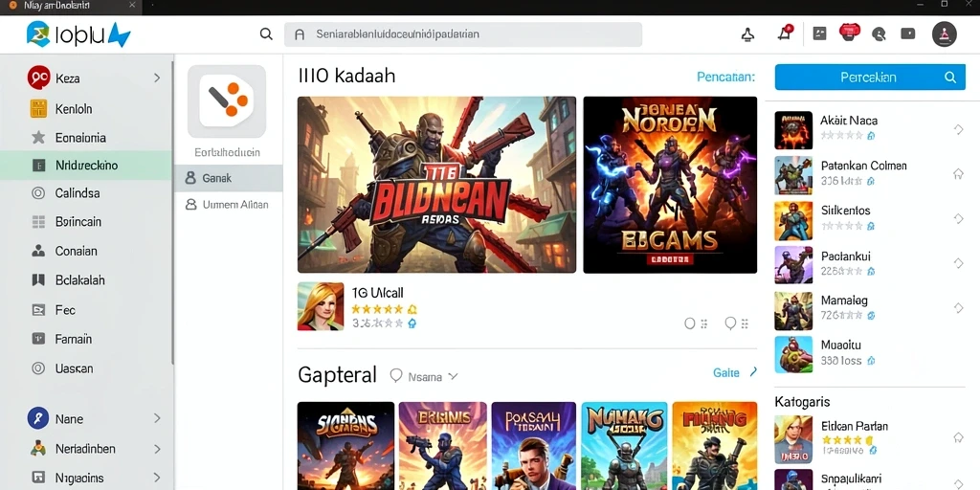The image size is (980, 490).
Task: Click the star icon beside Eonaionia
Action: tap(38, 138)
